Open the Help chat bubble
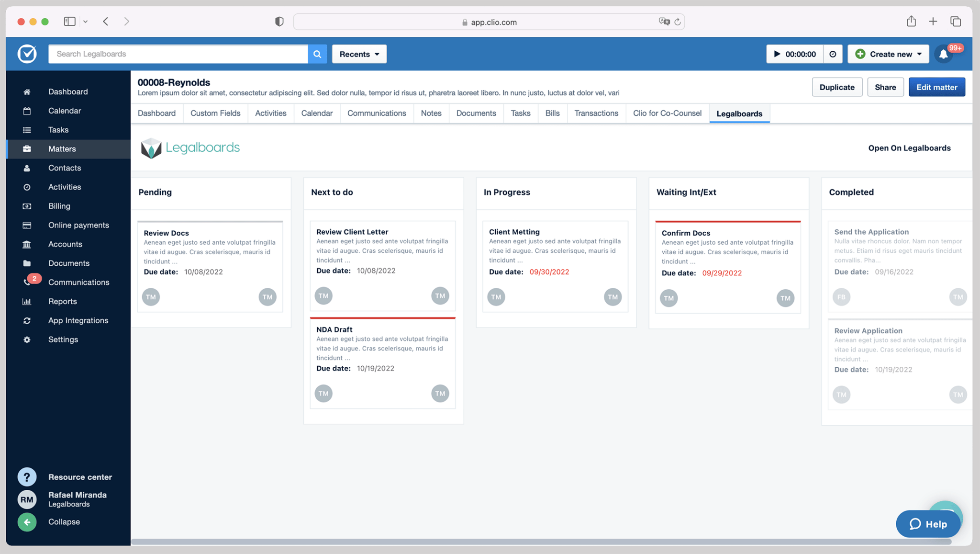The image size is (980, 554). tap(928, 523)
